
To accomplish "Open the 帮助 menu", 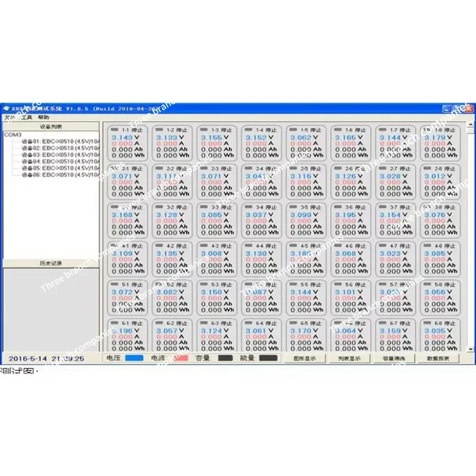I will point(43,117).
